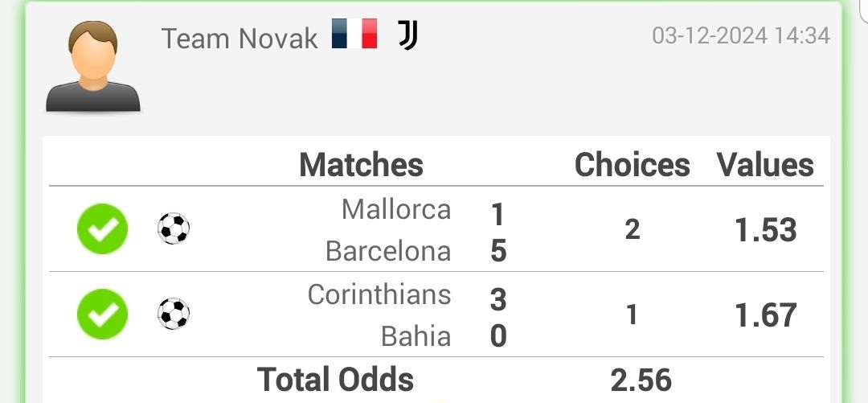The width and height of the screenshot is (868, 403).
Task: Click the 1.53 odds value
Action: 766,229
